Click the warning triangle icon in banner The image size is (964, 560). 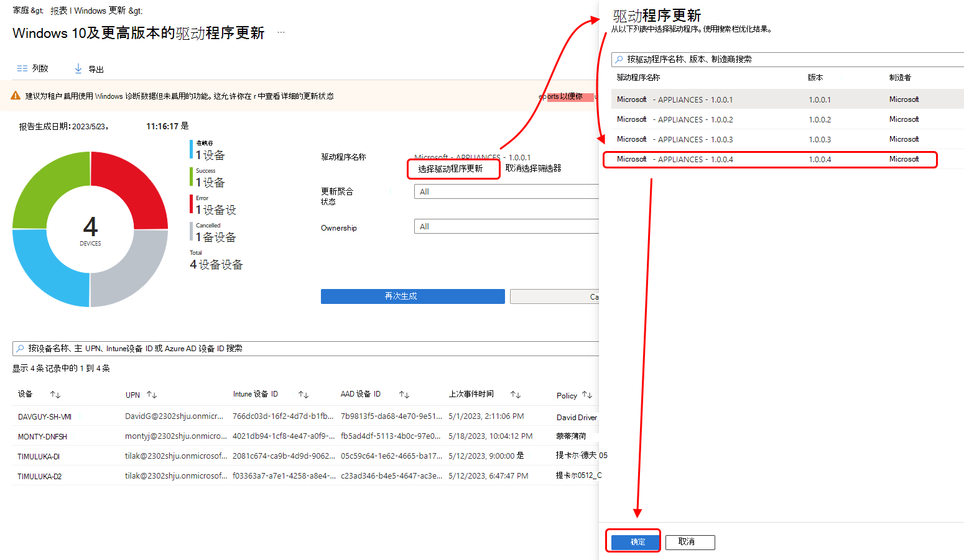click(x=16, y=96)
